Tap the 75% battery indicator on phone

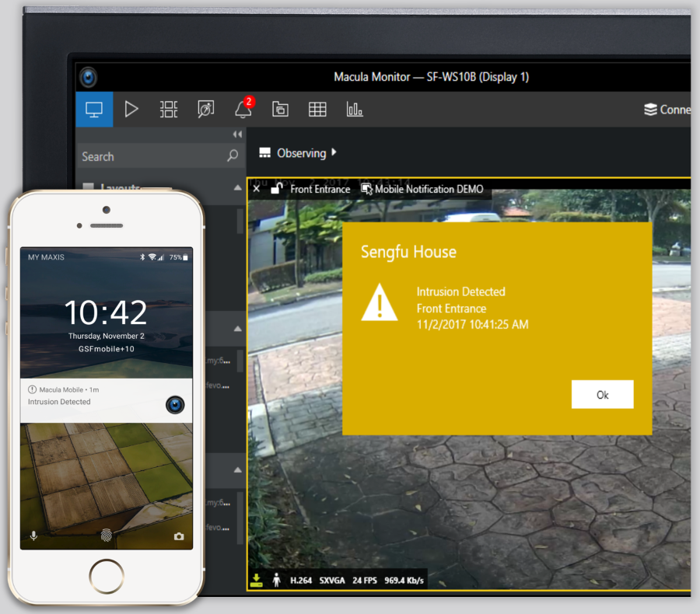click(179, 257)
